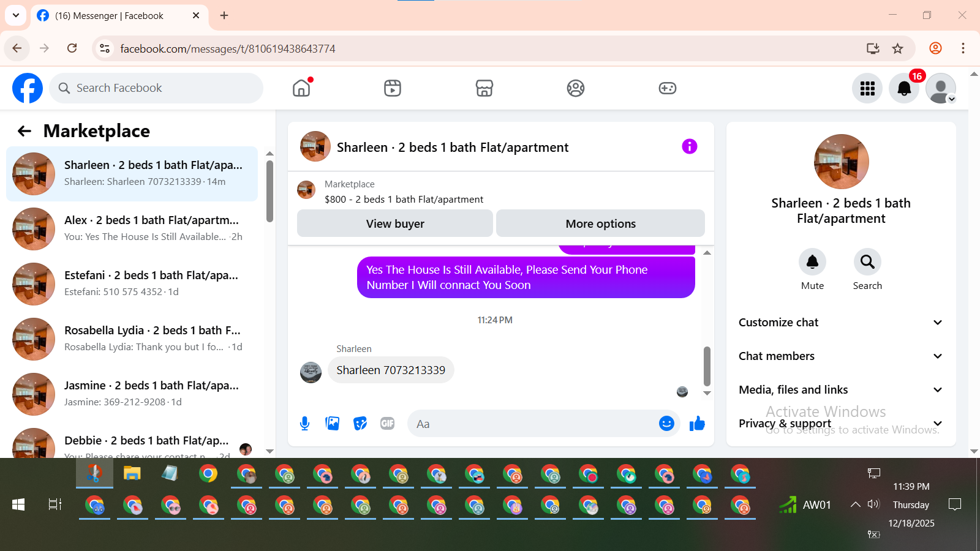This screenshot has width=980, height=551.
Task: Click message thread scroll-down arrow
Action: click(x=707, y=393)
